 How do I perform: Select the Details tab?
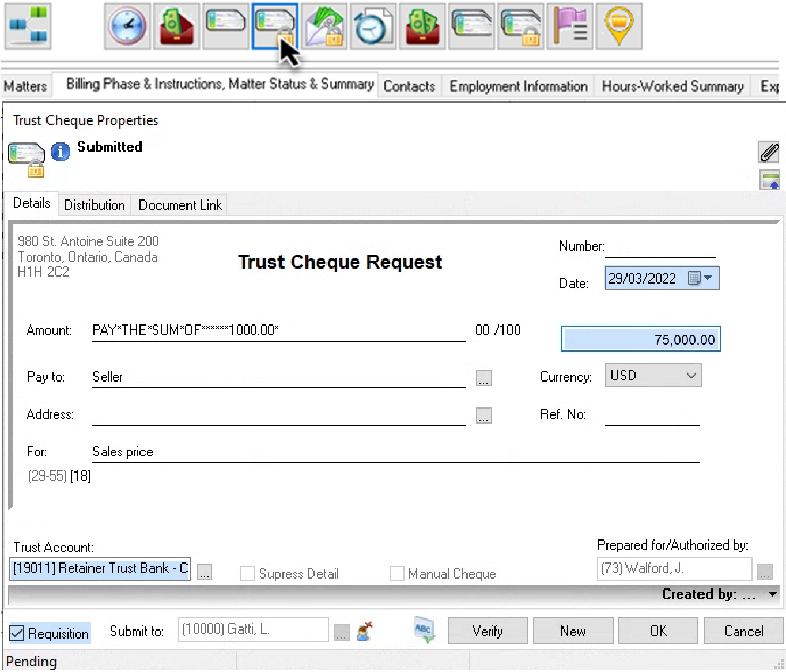(32, 203)
